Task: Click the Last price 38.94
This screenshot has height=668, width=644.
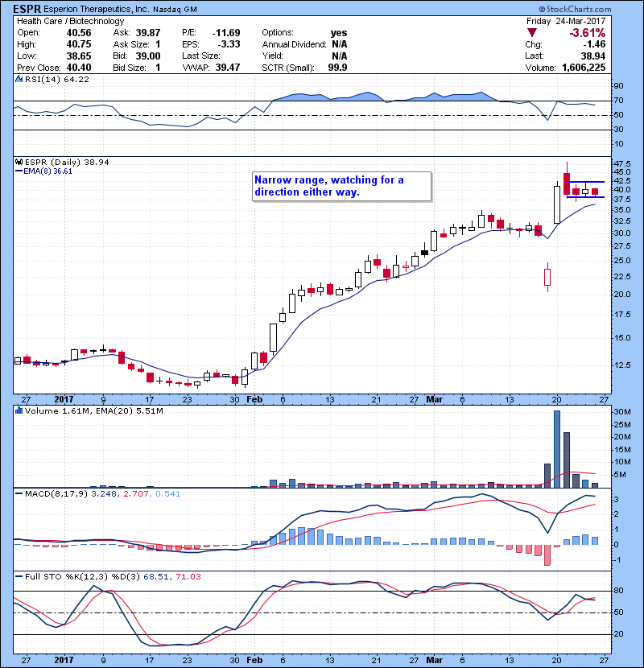Action: 593,56
